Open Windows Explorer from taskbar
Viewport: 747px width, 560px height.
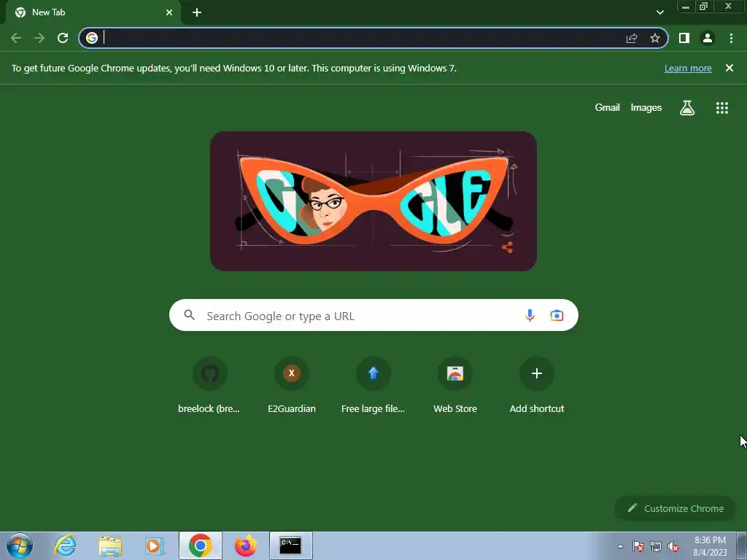(110, 545)
